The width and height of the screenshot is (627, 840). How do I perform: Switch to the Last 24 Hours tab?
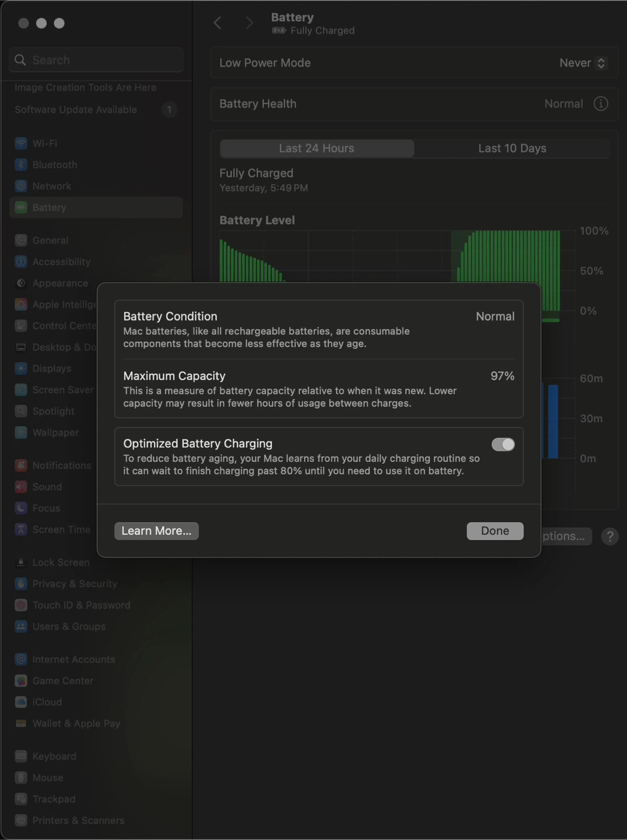tap(317, 148)
